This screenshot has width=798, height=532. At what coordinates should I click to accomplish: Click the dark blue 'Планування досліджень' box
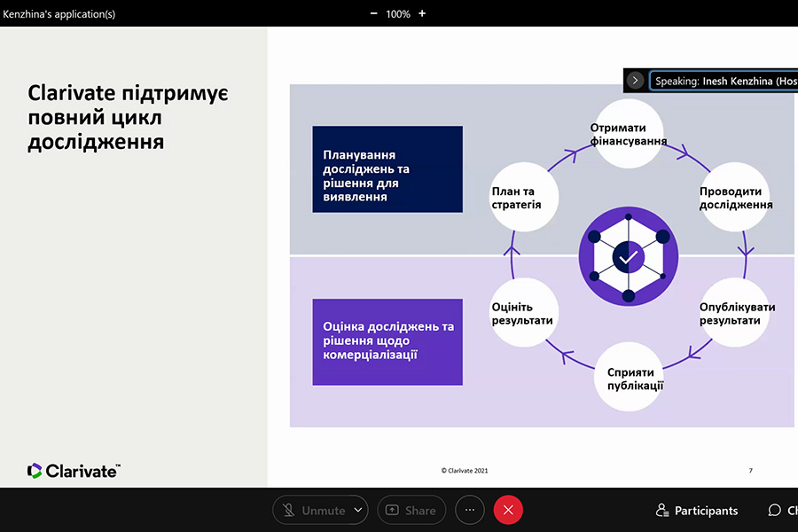tap(387, 169)
